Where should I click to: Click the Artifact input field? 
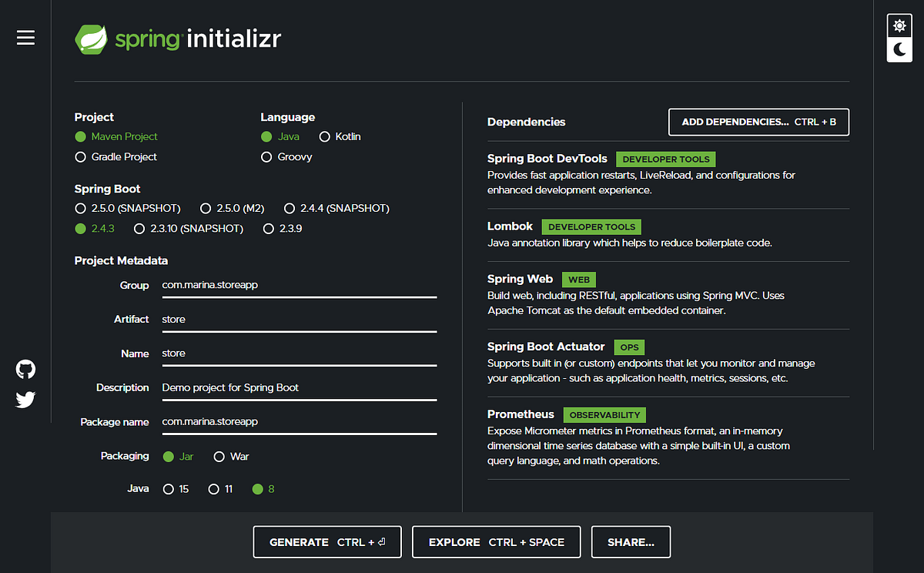(x=299, y=319)
